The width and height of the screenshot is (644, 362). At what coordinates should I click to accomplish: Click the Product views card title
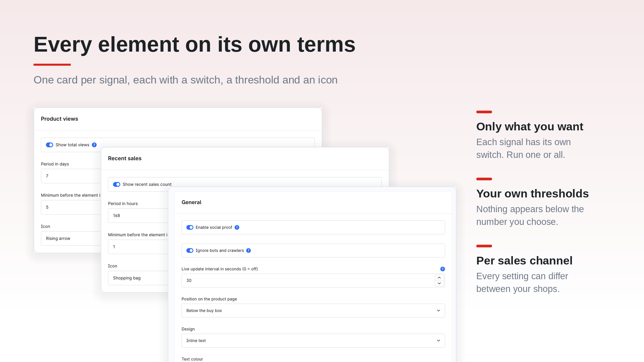59,119
